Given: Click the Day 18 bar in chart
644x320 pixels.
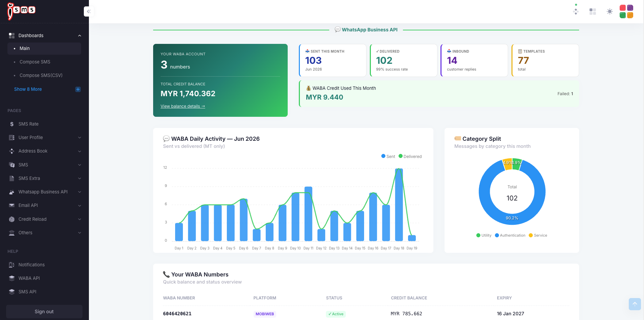Looking at the screenshot, I should pyautogui.click(x=399, y=205).
